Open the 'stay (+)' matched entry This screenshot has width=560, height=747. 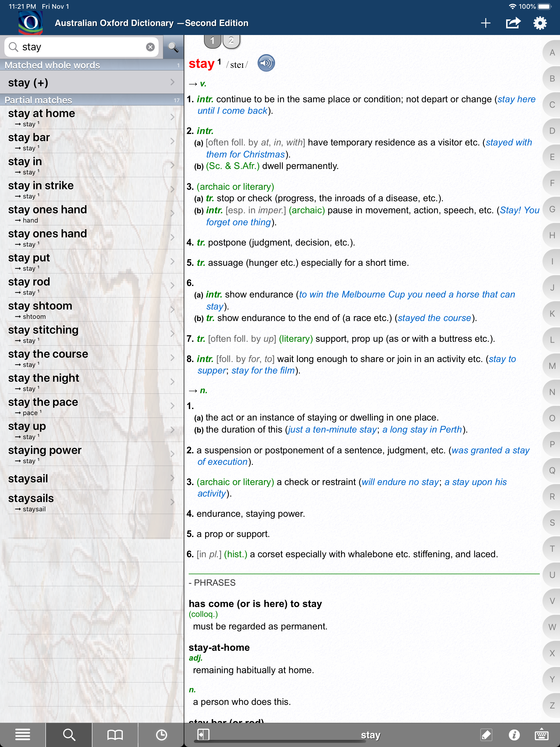92,82
